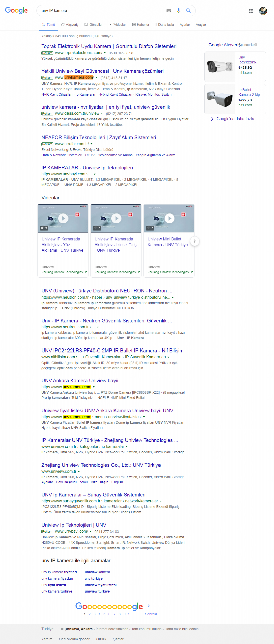Click Tam konumu kullan in footer
The height and width of the screenshot is (644, 274).
point(146,629)
